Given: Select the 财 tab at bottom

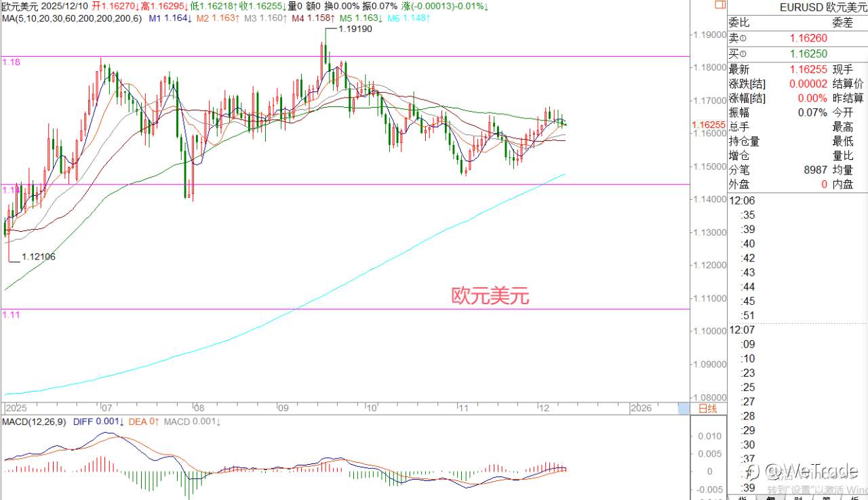Looking at the screenshot, I should point(798,497).
